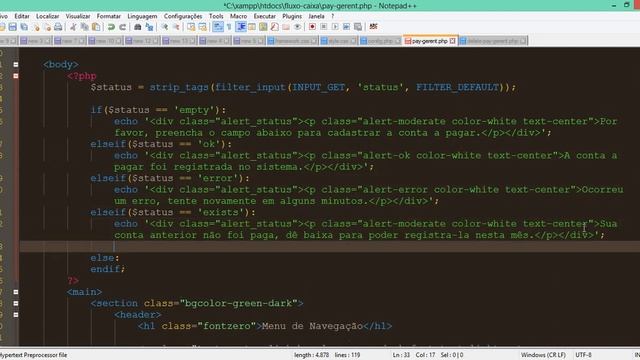Click the synchronize vertical scrolling icon
The height and width of the screenshot is (360, 640).
click(x=191, y=27)
